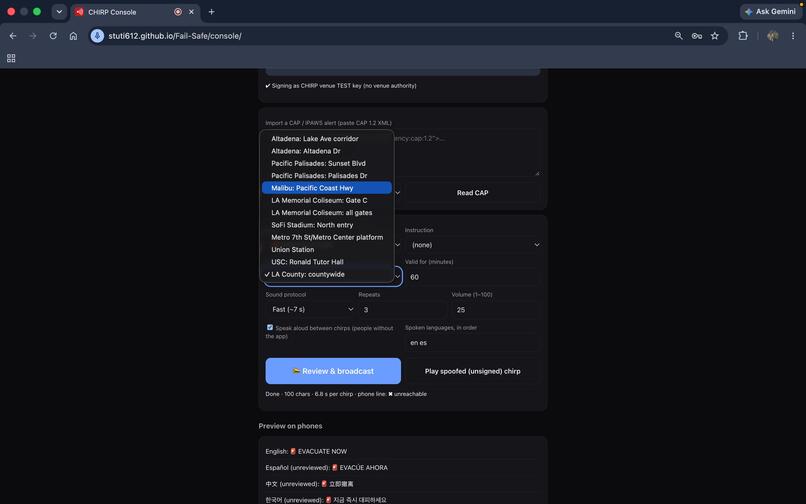The width and height of the screenshot is (806, 504).
Task: Click Ask Gemini button
Action: pos(770,11)
